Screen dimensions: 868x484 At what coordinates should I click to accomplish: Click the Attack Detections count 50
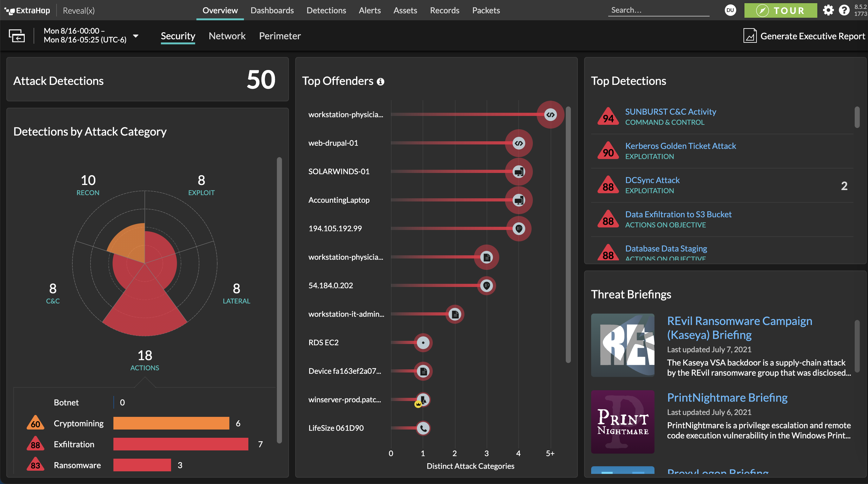261,80
